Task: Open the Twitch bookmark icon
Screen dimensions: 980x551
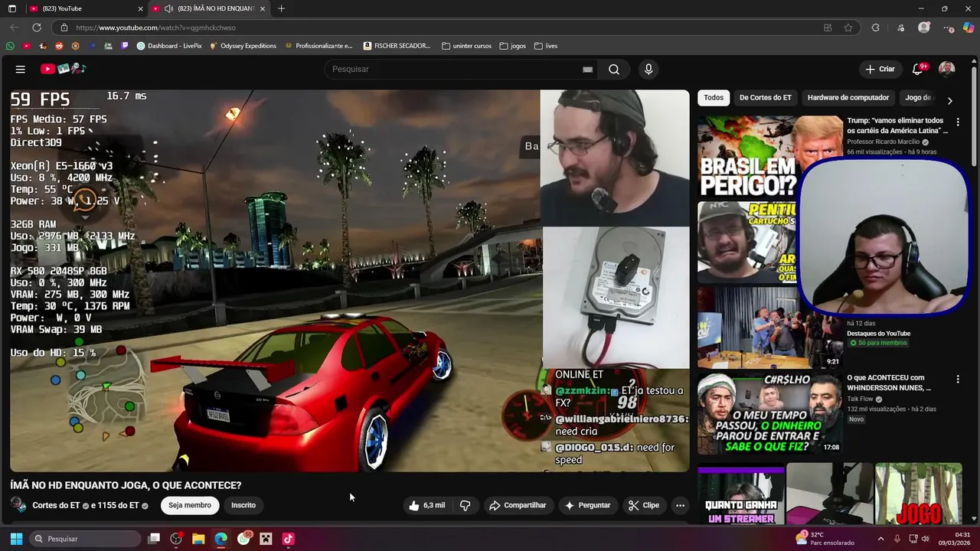Action: tap(125, 46)
